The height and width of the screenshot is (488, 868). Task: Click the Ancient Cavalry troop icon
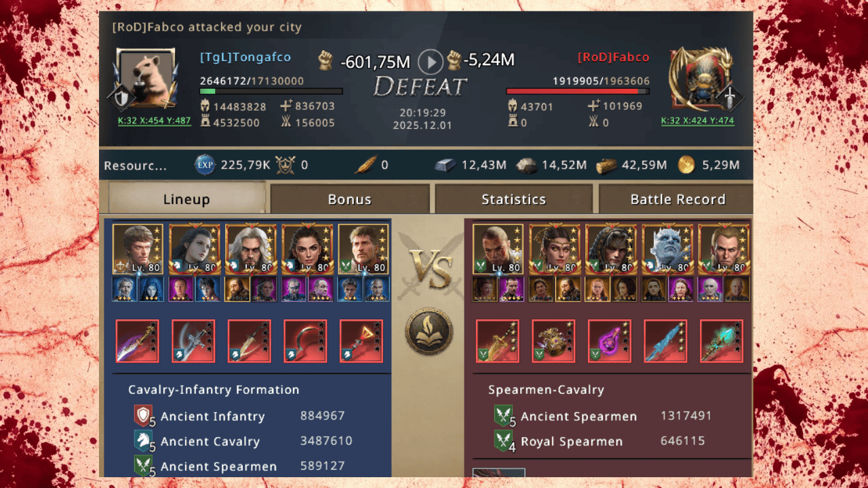coord(143,441)
